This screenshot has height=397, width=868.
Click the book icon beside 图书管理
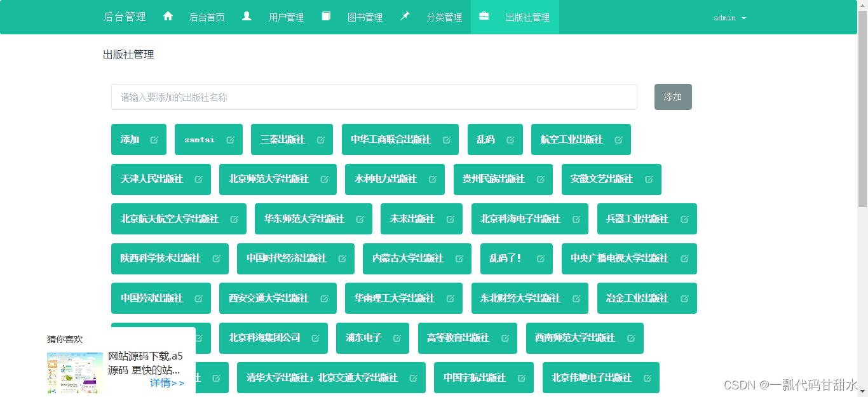point(326,17)
